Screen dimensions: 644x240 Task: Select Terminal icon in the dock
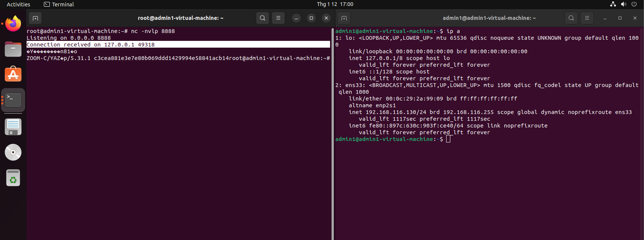click(x=13, y=100)
